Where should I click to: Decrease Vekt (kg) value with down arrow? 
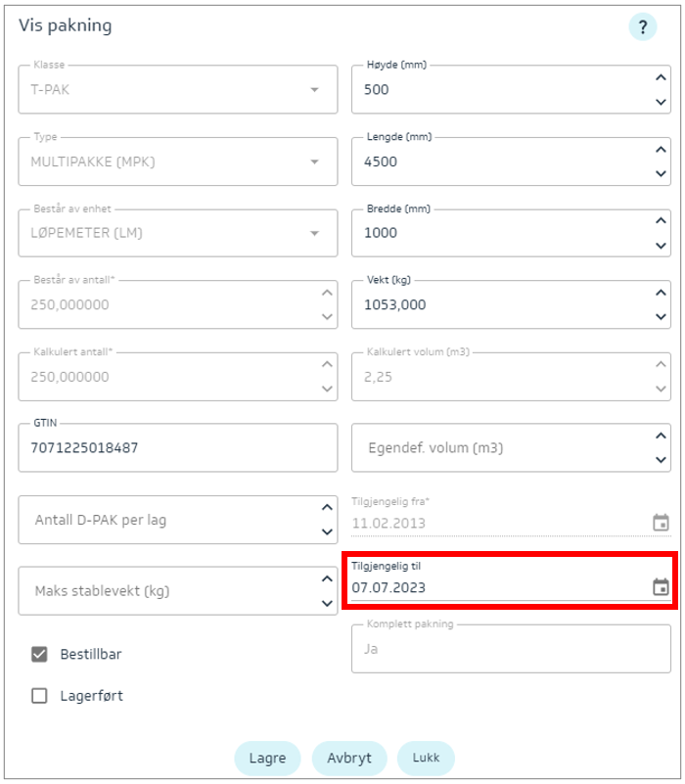click(662, 317)
